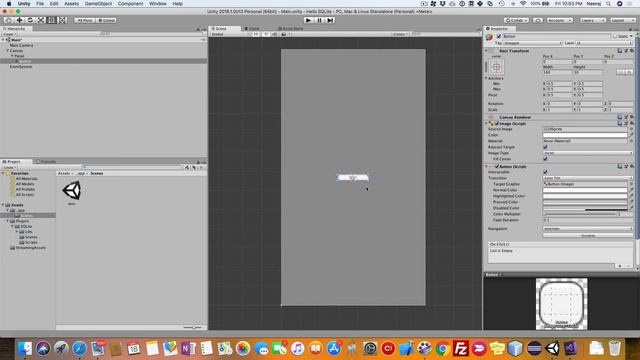640x360 pixels.
Task: Open the Window menu
Action: click(x=158, y=4)
